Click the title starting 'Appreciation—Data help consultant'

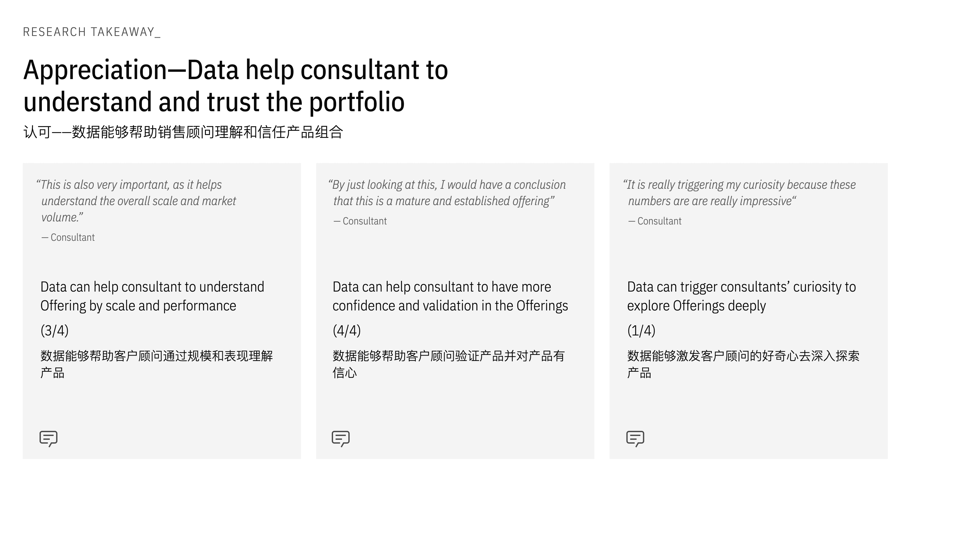[236, 85]
